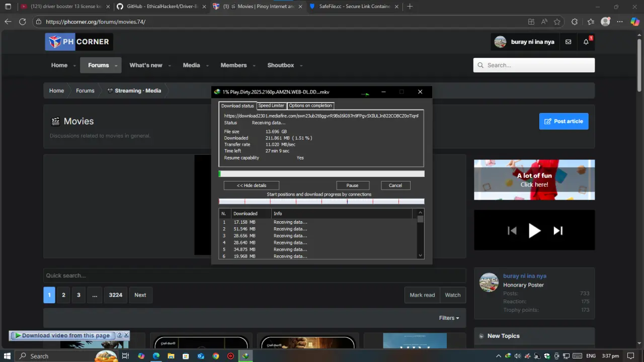This screenshot has width=644, height=362.
Task: Open Task View on the taskbar
Action: pyautogui.click(x=125, y=356)
